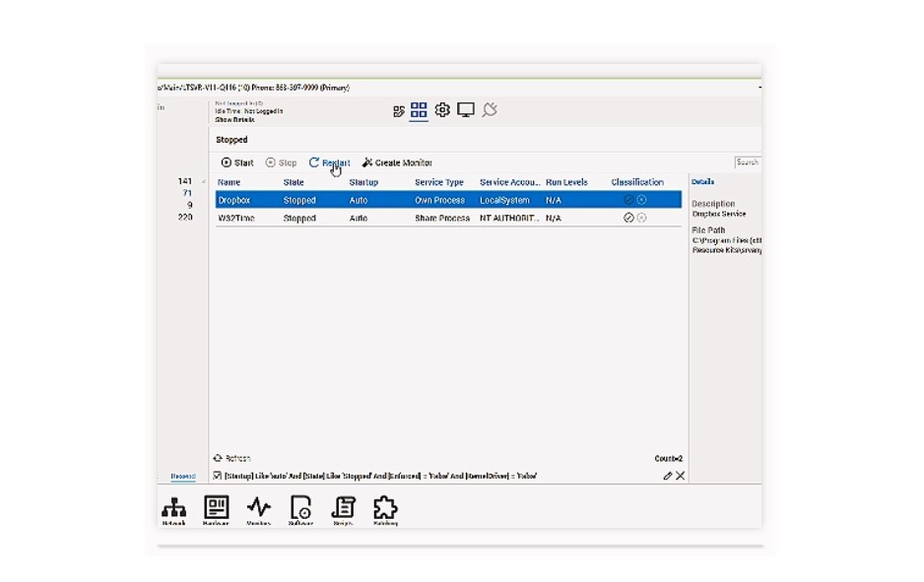Open the Hardware section icon
The image size is (924, 582).
216,508
